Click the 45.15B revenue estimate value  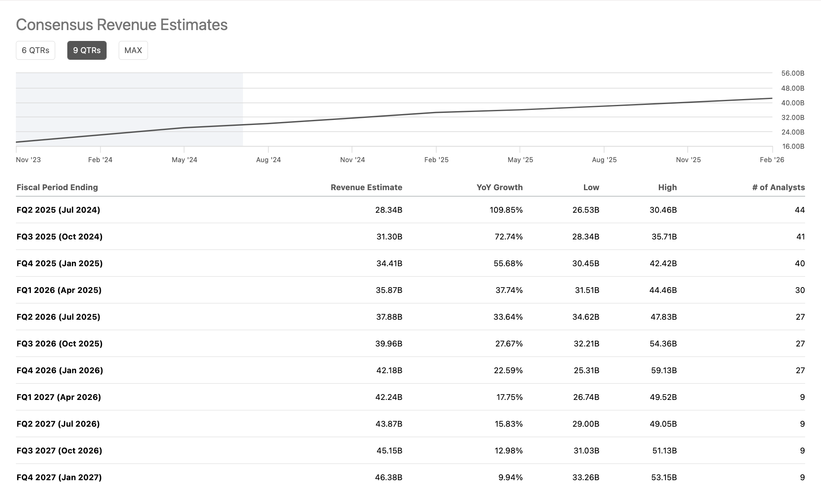click(x=389, y=451)
